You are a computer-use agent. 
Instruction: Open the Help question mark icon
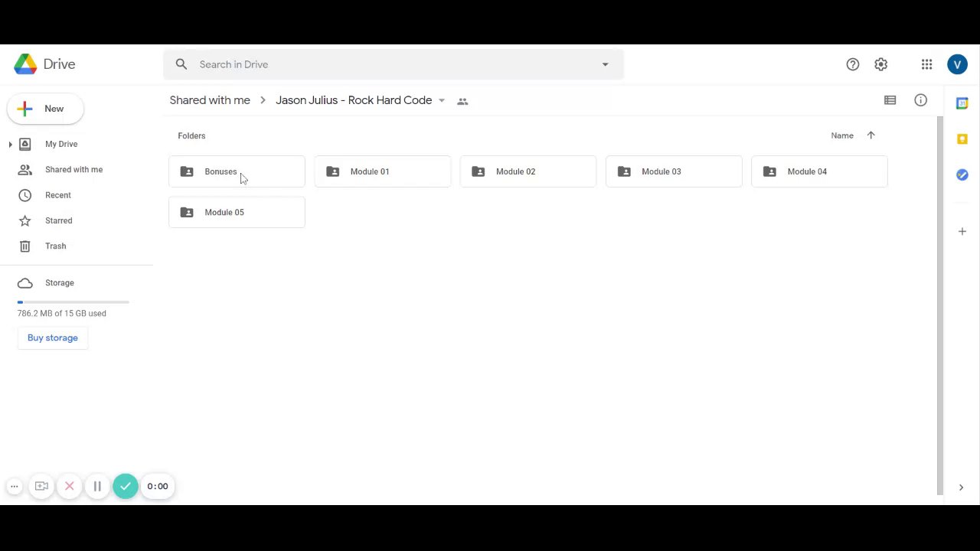point(853,64)
